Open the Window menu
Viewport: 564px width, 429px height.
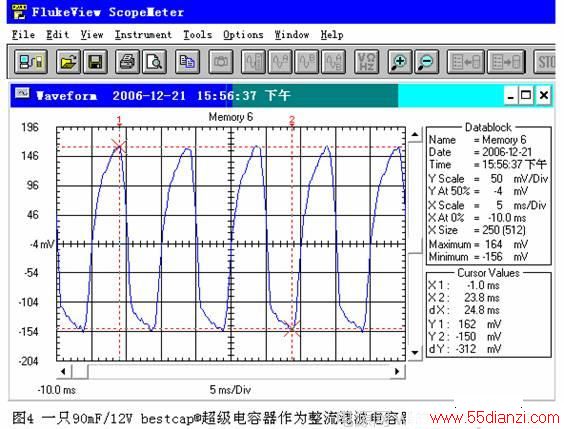292,35
